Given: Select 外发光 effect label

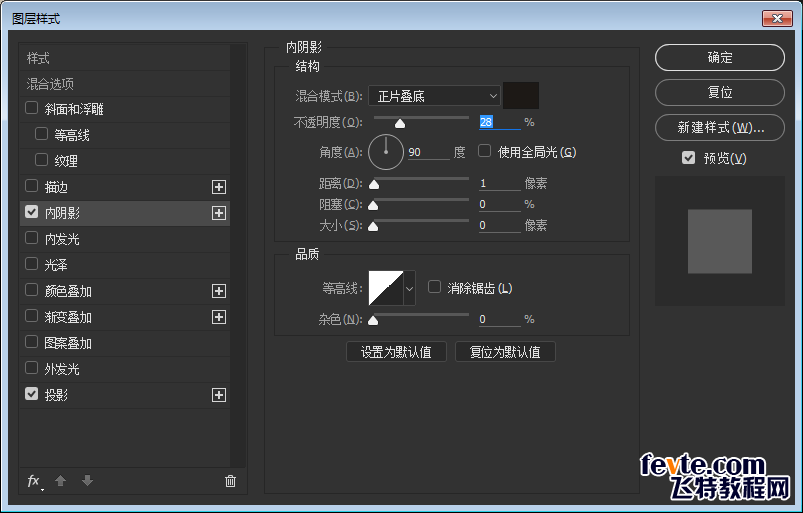Looking at the screenshot, I should 62,369.
